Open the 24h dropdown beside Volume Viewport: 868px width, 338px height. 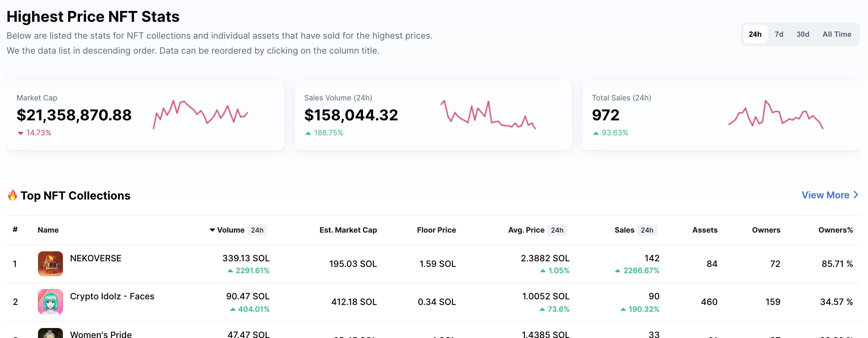point(257,230)
